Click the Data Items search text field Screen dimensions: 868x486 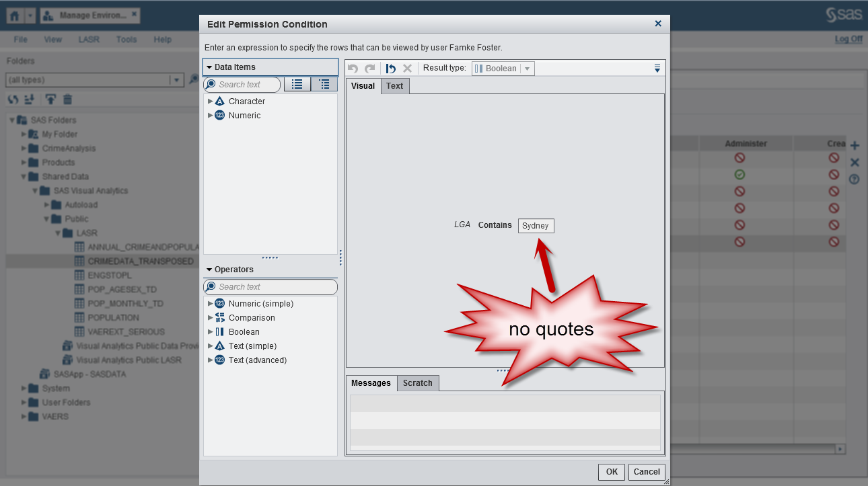click(x=242, y=85)
